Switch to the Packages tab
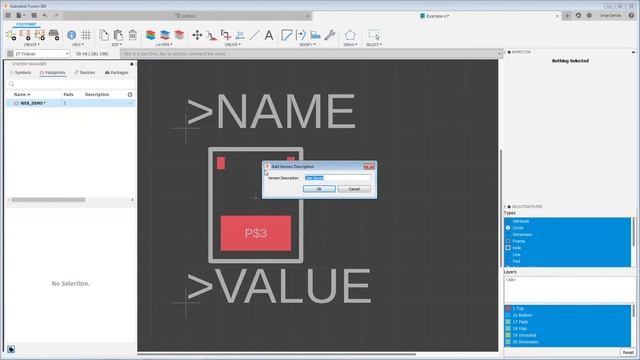The height and width of the screenshot is (360, 640). pyautogui.click(x=117, y=73)
